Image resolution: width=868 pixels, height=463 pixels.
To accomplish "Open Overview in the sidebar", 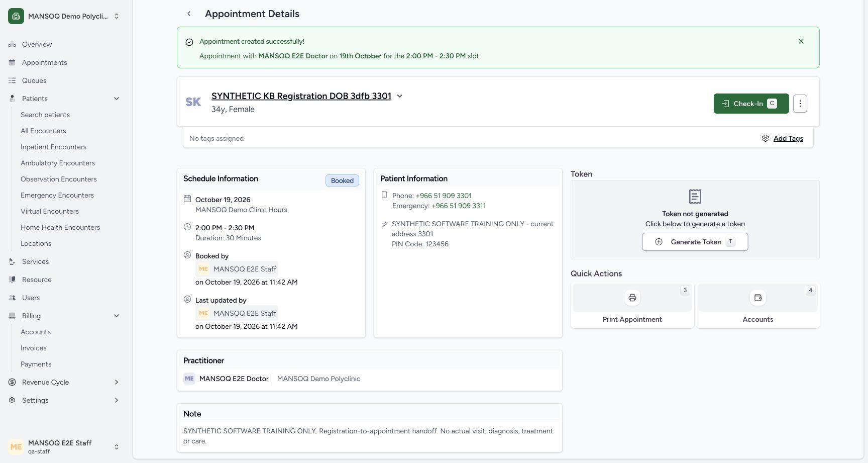I will (37, 44).
